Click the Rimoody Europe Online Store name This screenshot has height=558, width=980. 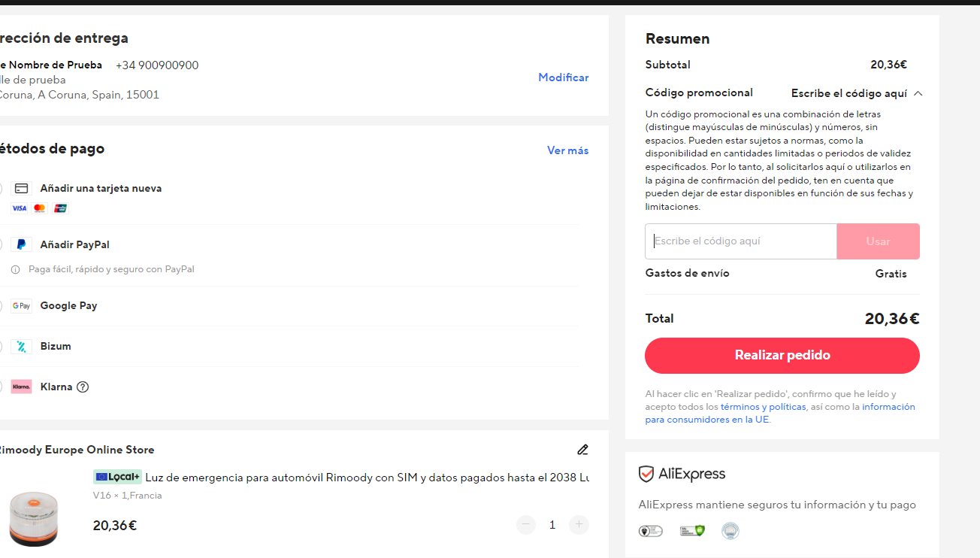point(76,450)
